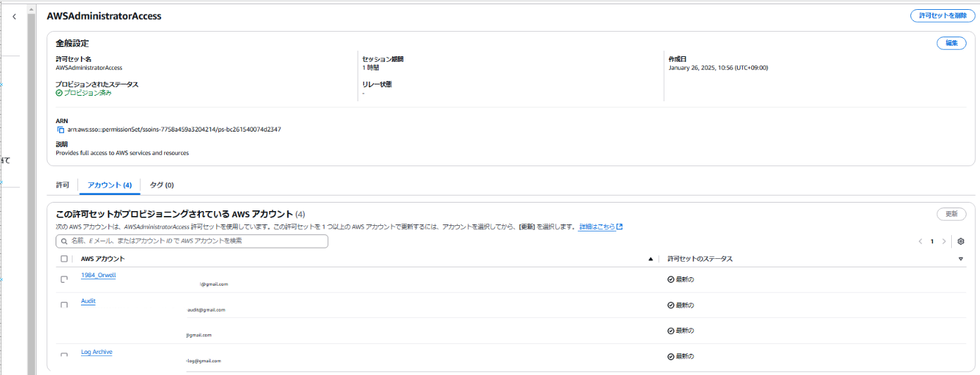Click the 編集 button
Viewport: 980px width, 375px height.
coord(951,43)
